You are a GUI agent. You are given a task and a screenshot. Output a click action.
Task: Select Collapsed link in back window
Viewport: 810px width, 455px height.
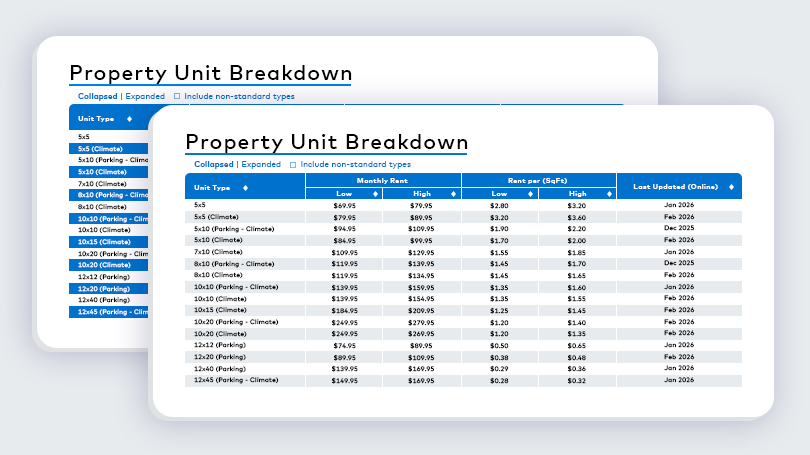pyautogui.click(x=97, y=96)
